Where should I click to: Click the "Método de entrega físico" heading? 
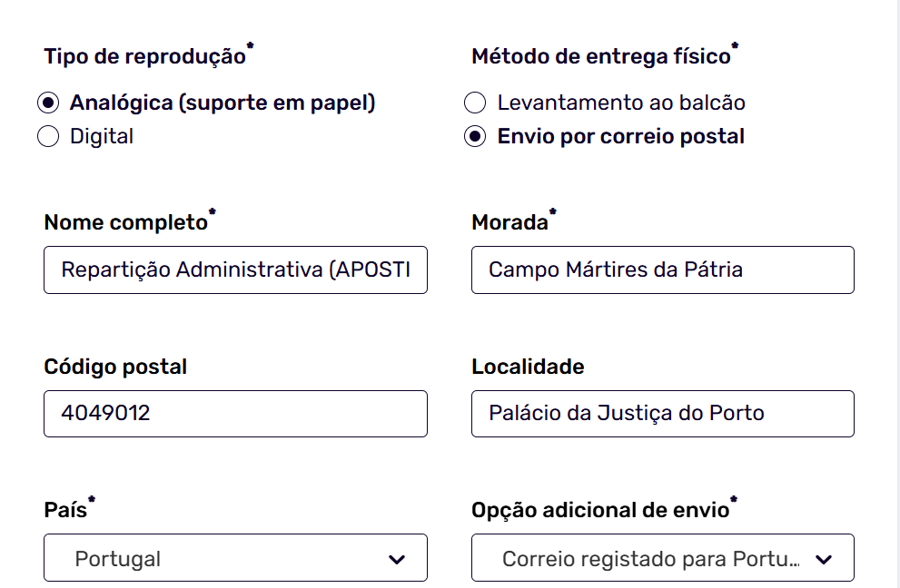tap(600, 56)
